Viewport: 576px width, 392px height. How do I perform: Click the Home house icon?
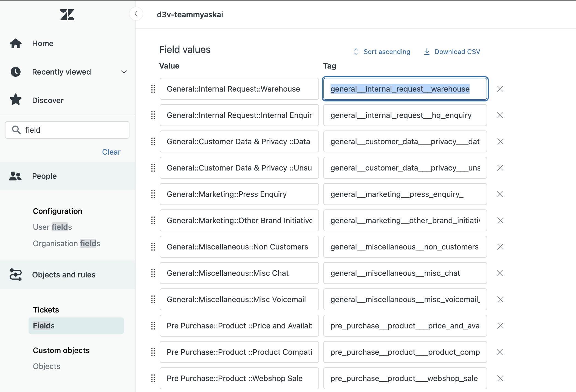pyautogui.click(x=16, y=43)
